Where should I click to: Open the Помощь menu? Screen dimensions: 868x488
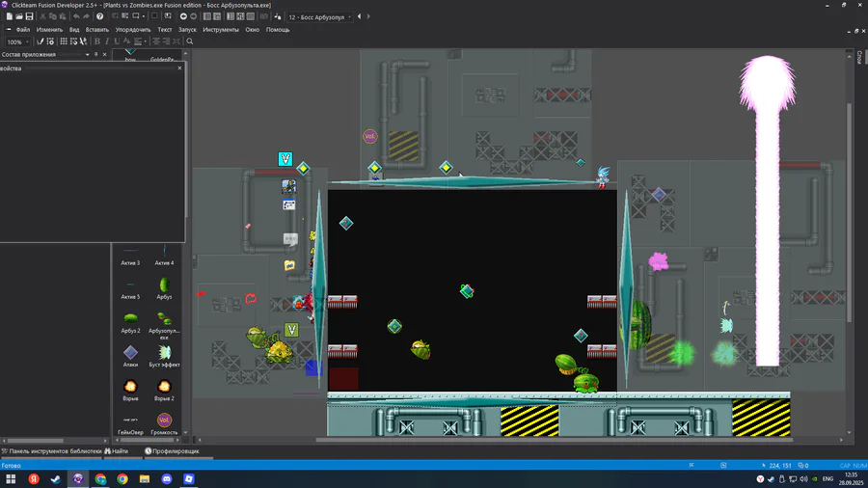[278, 30]
